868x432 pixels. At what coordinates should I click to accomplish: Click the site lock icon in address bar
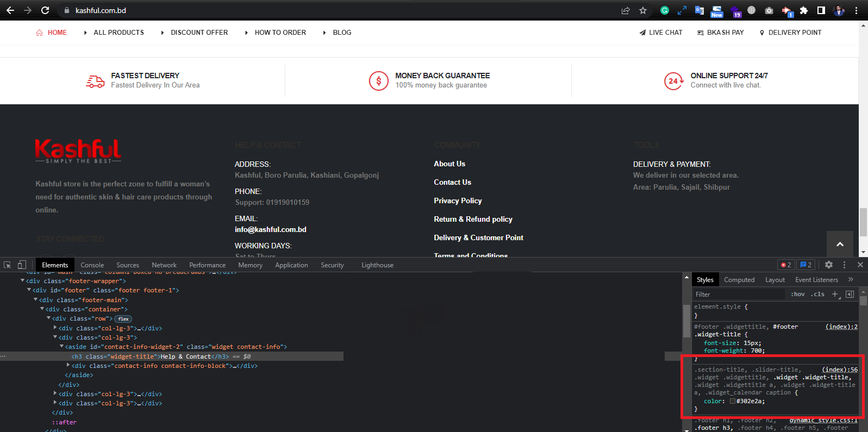point(67,10)
